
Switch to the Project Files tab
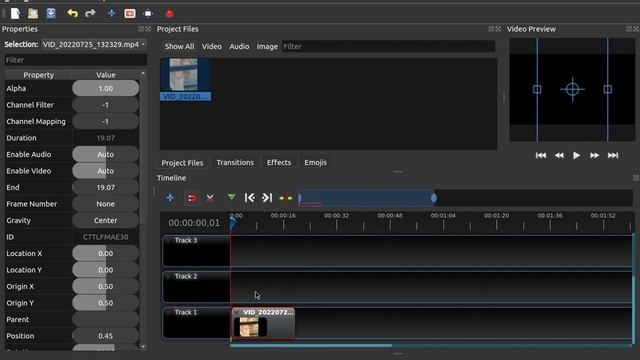(x=182, y=162)
